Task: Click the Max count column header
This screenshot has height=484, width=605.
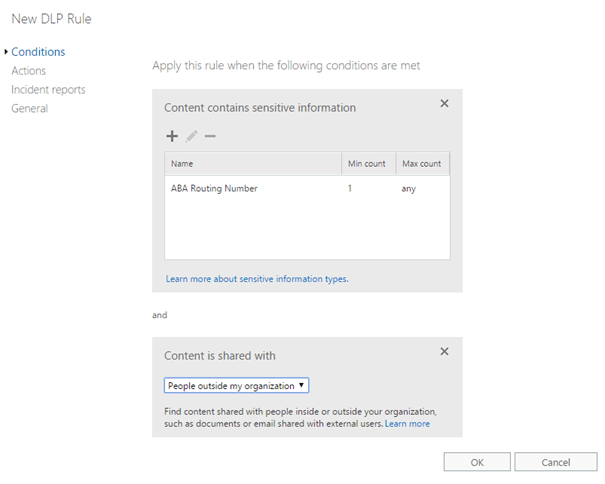Action: [x=421, y=163]
